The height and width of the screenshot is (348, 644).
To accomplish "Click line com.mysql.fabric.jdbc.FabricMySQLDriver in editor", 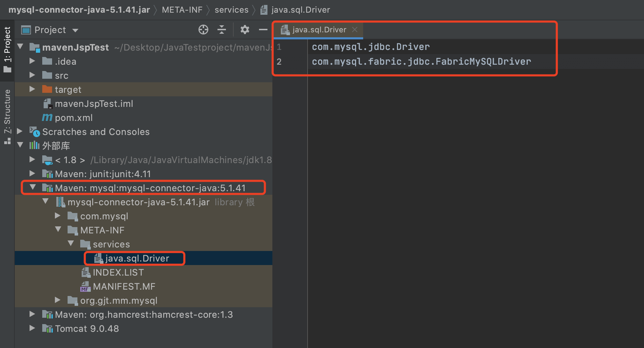I will pos(422,62).
